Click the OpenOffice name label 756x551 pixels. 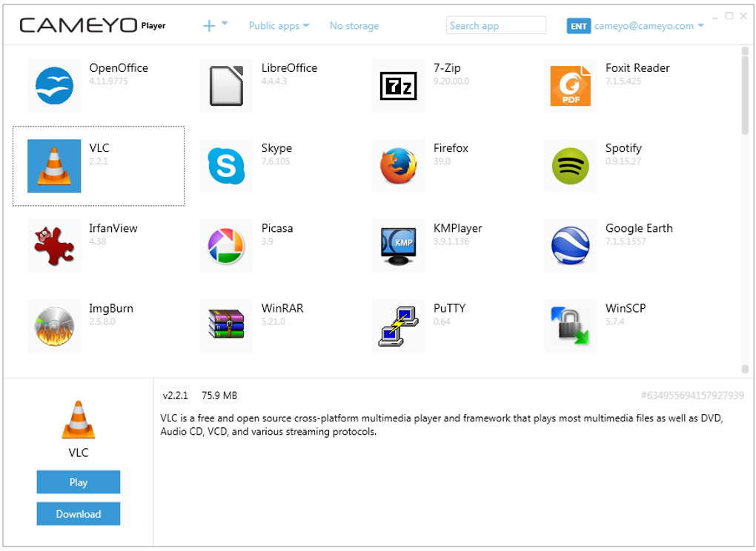pyautogui.click(x=119, y=68)
